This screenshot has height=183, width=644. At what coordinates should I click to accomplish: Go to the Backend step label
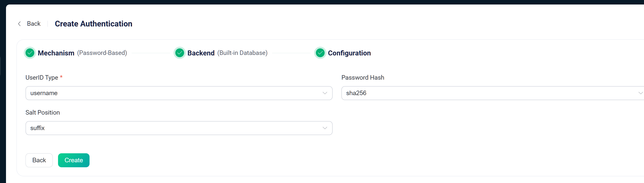(x=201, y=53)
